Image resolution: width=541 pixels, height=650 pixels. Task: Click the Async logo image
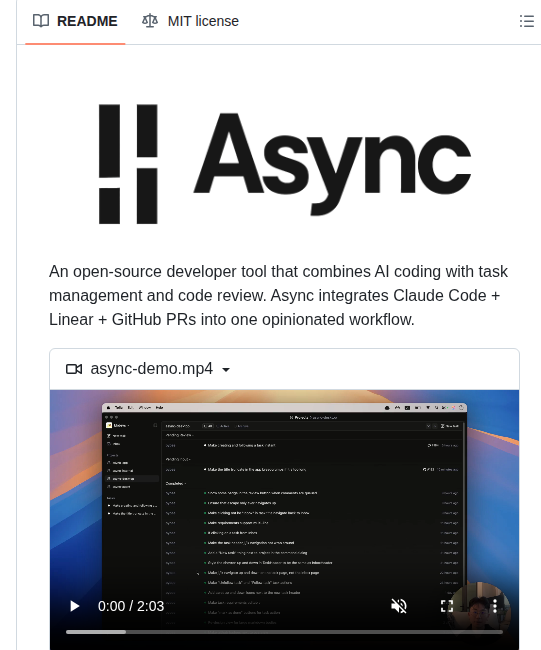(285, 164)
